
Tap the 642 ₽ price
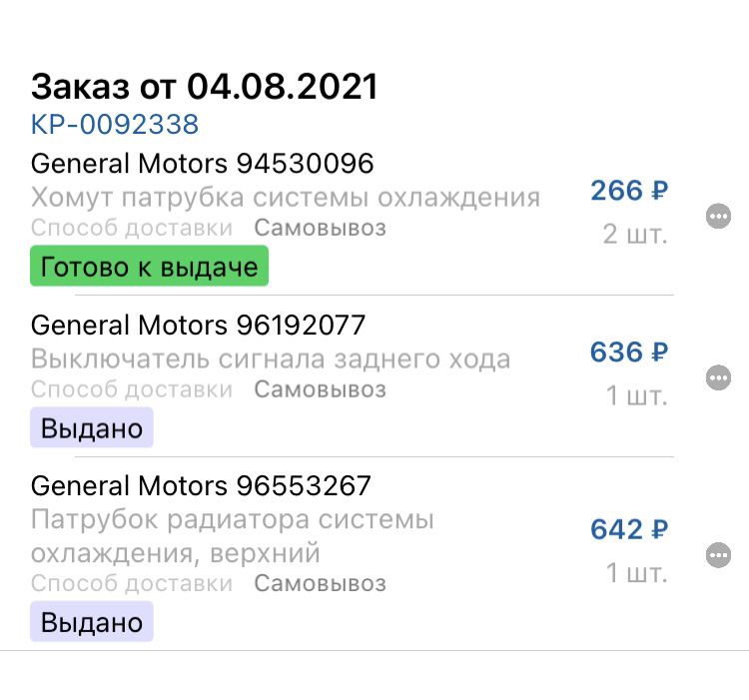[629, 530]
